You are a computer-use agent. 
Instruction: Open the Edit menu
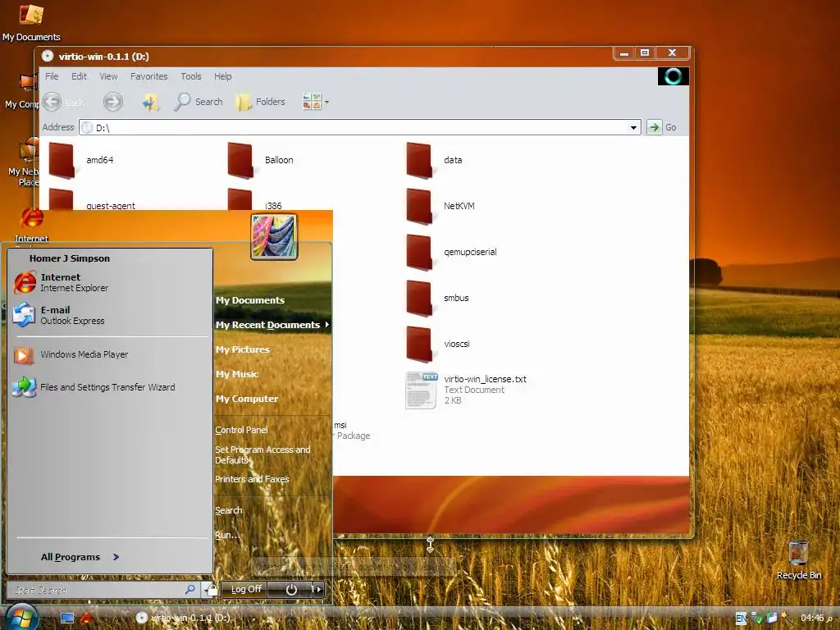coord(79,76)
